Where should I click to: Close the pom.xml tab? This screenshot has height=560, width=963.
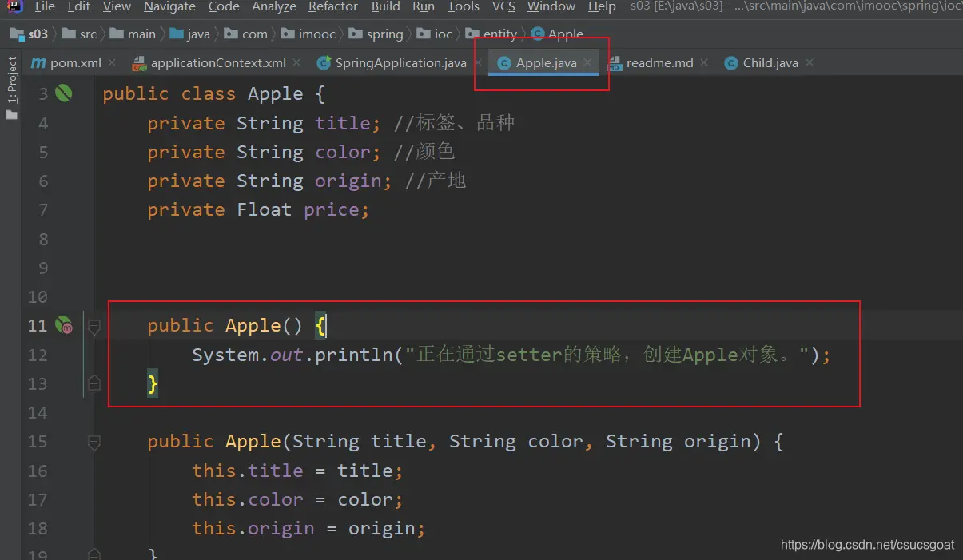pyautogui.click(x=112, y=63)
